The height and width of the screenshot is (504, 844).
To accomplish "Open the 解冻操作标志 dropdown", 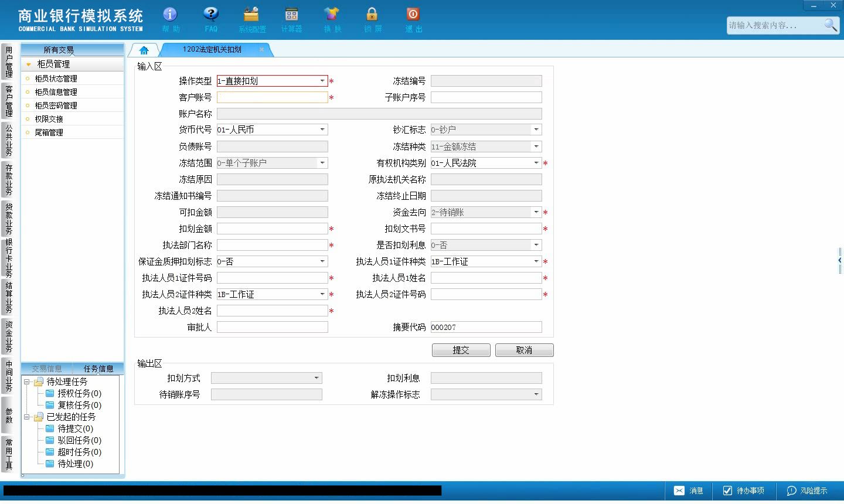I will [536, 394].
